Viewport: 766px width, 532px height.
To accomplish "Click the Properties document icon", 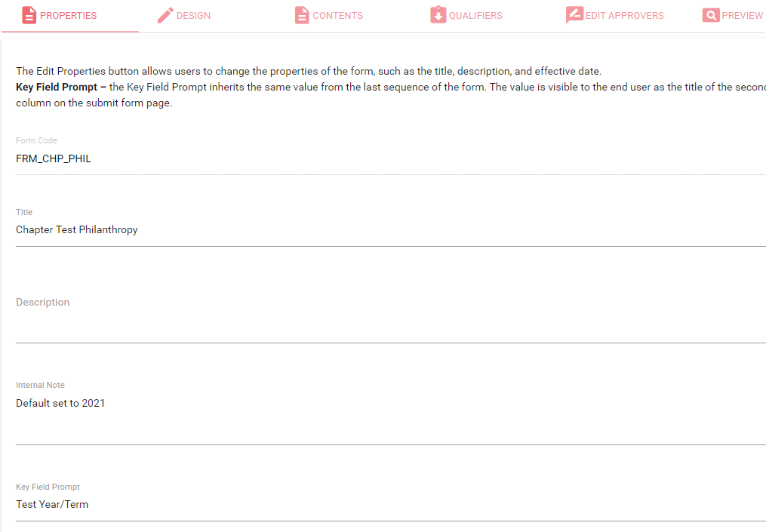I will [29, 15].
